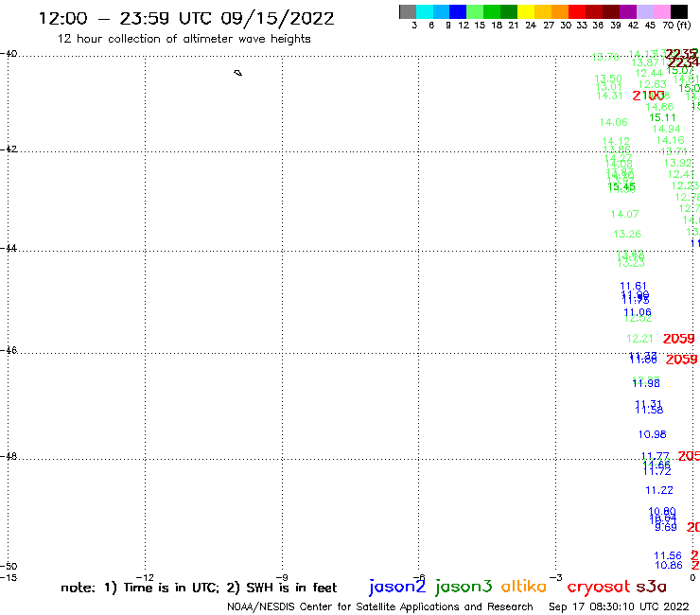Click the 14.16 wave height value

(670, 140)
